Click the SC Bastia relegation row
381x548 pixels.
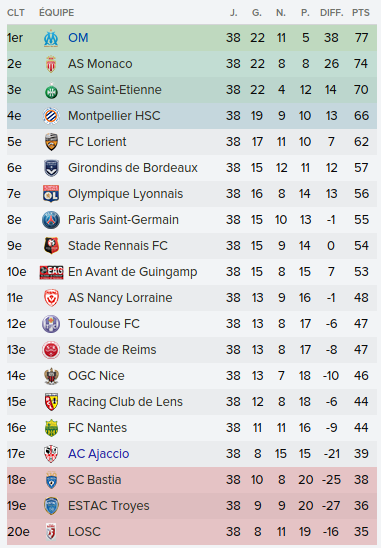(192, 480)
